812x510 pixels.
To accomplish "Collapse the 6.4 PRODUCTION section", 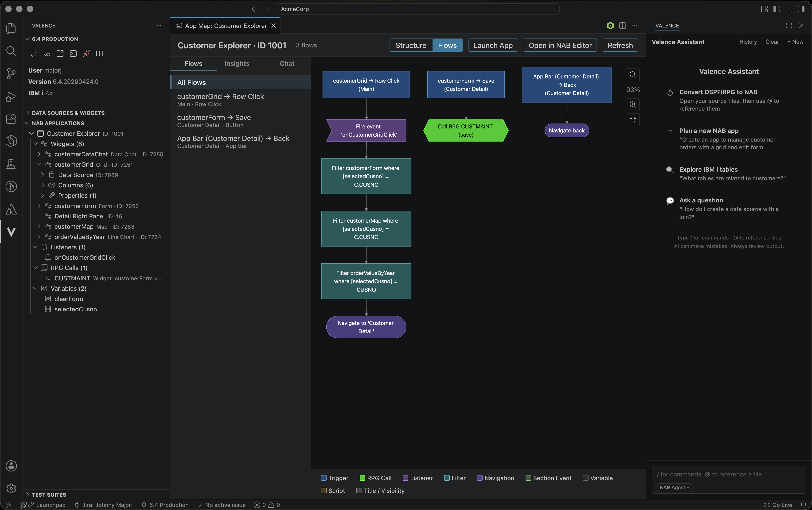I will click(x=27, y=39).
